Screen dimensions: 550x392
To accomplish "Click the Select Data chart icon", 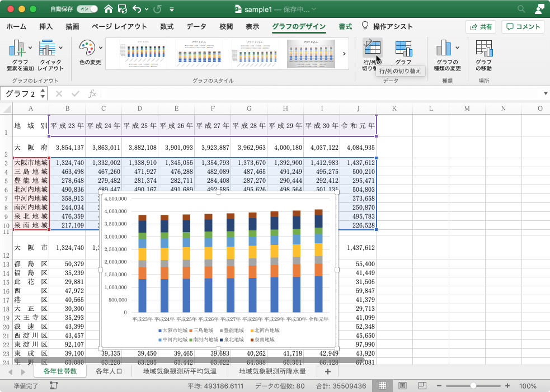I will coord(403,49).
